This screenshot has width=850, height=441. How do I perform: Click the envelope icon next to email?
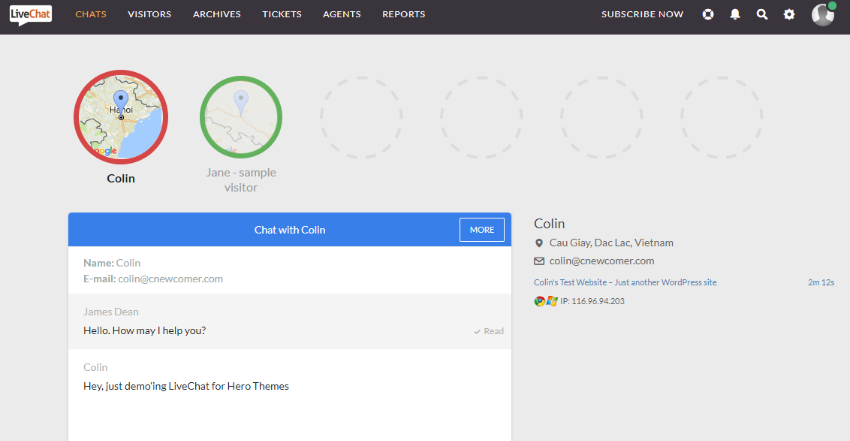(539, 261)
